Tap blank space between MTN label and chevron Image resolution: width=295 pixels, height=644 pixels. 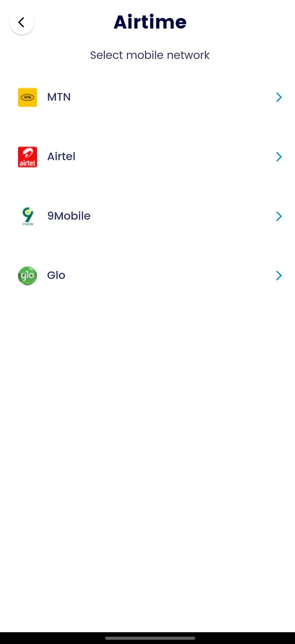tap(173, 97)
